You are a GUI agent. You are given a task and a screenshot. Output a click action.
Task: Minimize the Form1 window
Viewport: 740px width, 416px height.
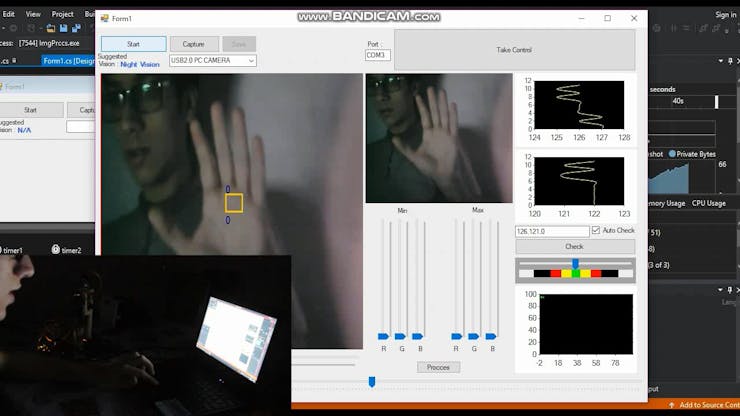581,18
